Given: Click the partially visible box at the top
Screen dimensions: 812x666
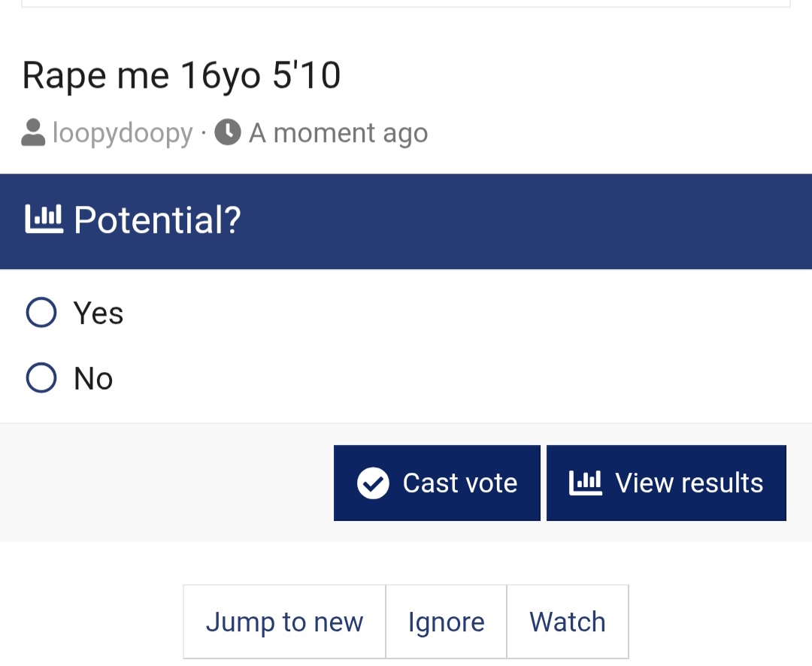Looking at the screenshot, I should point(406,4).
